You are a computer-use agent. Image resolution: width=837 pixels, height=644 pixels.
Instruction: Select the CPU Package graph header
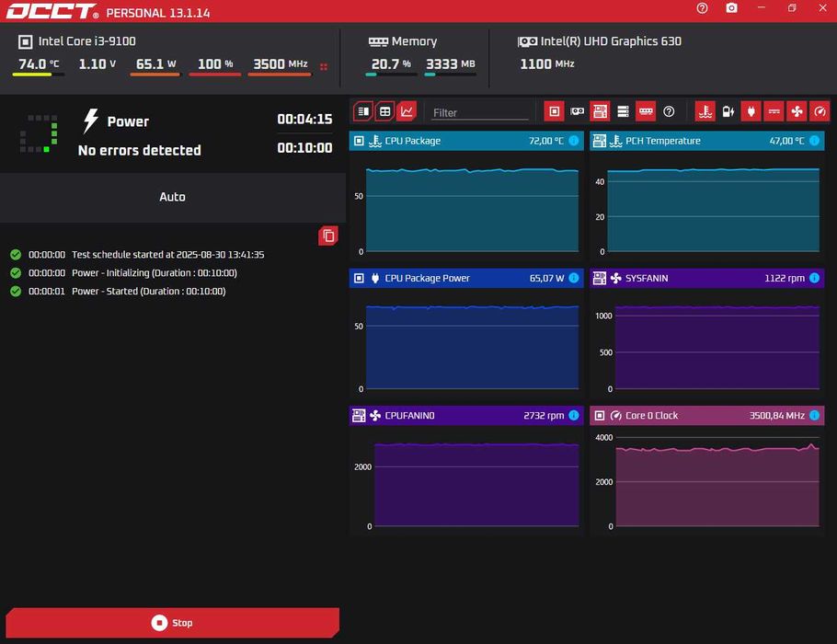tap(466, 141)
